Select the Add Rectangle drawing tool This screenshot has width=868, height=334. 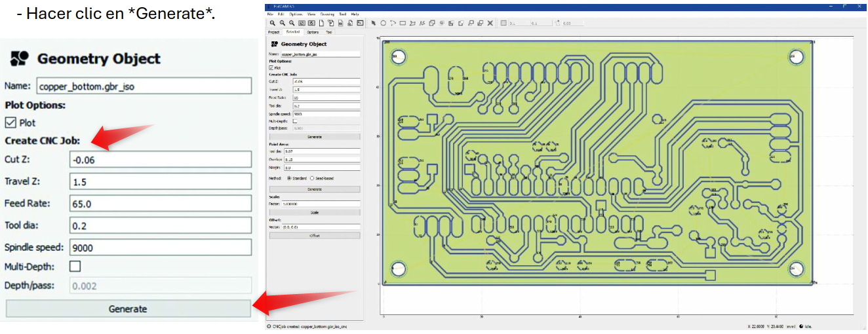point(403,23)
